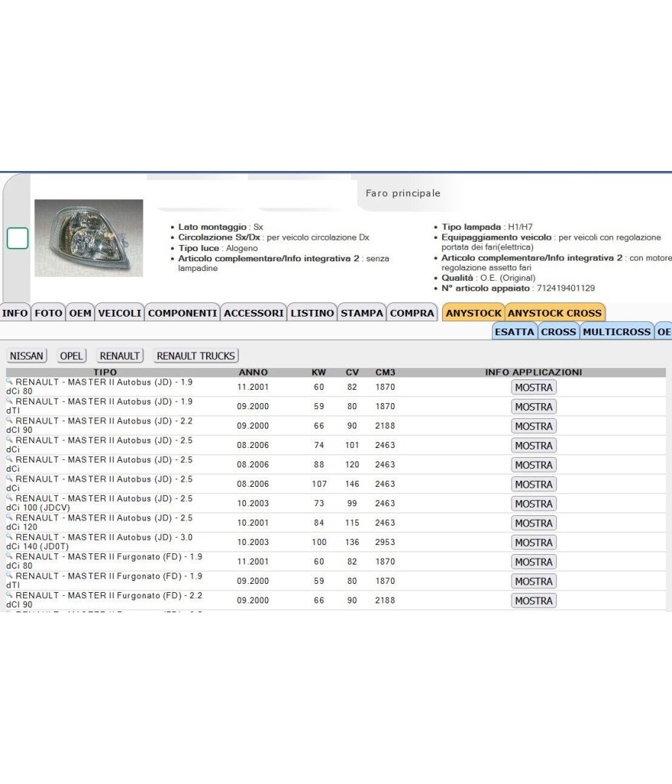
Task: Filter vehicles by RENAULT TRUCKS
Action: coord(196,356)
